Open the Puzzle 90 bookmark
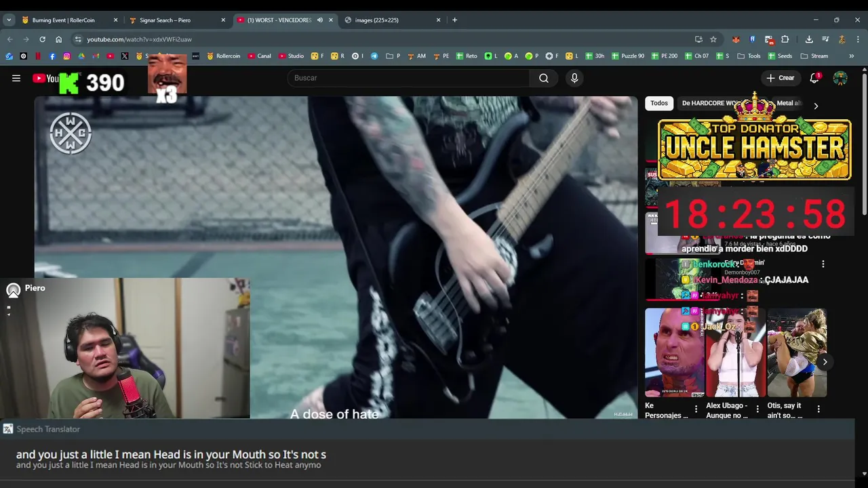 627,56
